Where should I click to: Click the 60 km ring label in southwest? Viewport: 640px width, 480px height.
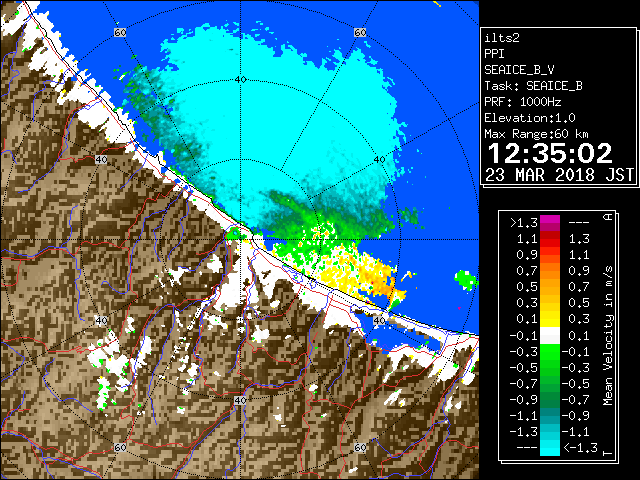pyautogui.click(x=120, y=447)
